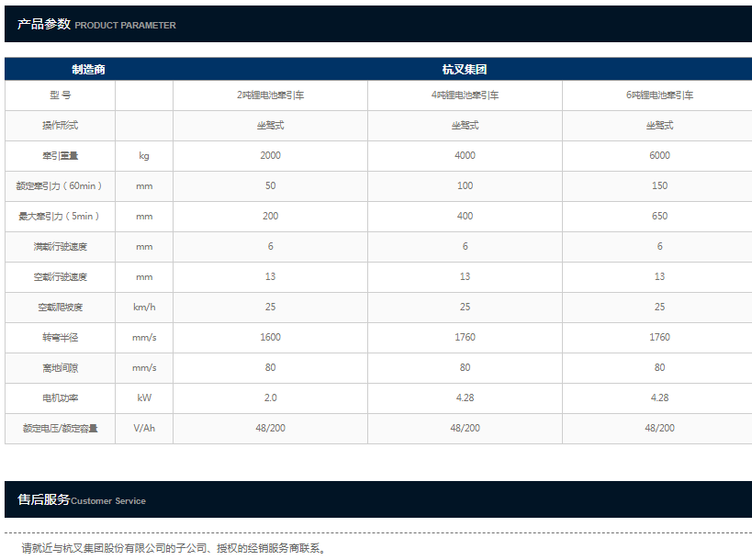Image resolution: width=752 pixels, height=560 pixels.
Task: Select the 2吨锂电池牵引车 model cell
Action: [x=271, y=95]
